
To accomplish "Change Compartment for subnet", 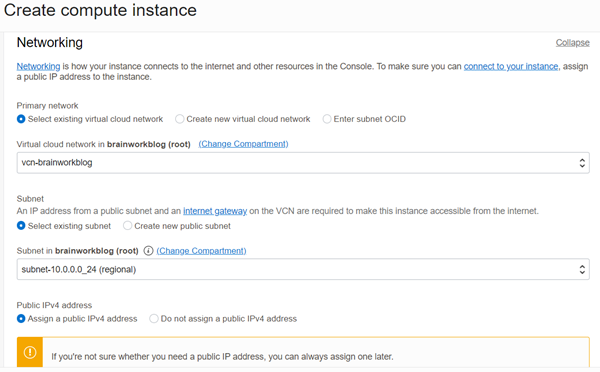I will pyautogui.click(x=201, y=251).
